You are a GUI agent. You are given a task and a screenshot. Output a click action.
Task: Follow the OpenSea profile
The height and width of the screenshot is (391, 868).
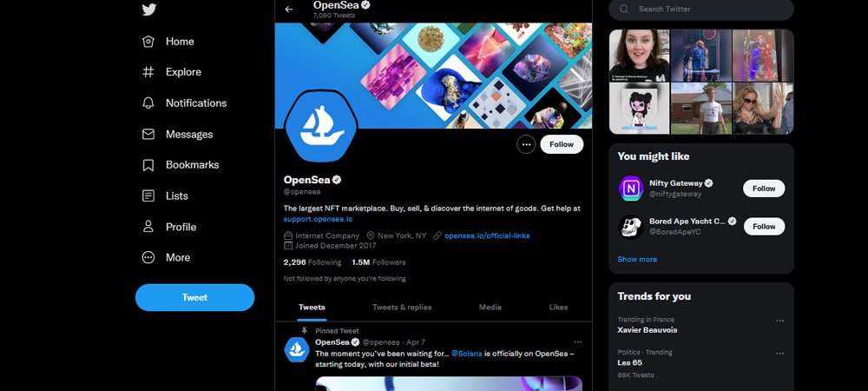pos(562,144)
